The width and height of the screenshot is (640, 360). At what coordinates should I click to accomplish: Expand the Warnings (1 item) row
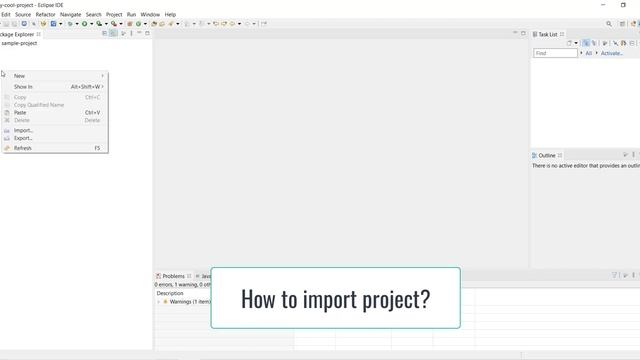(159, 302)
